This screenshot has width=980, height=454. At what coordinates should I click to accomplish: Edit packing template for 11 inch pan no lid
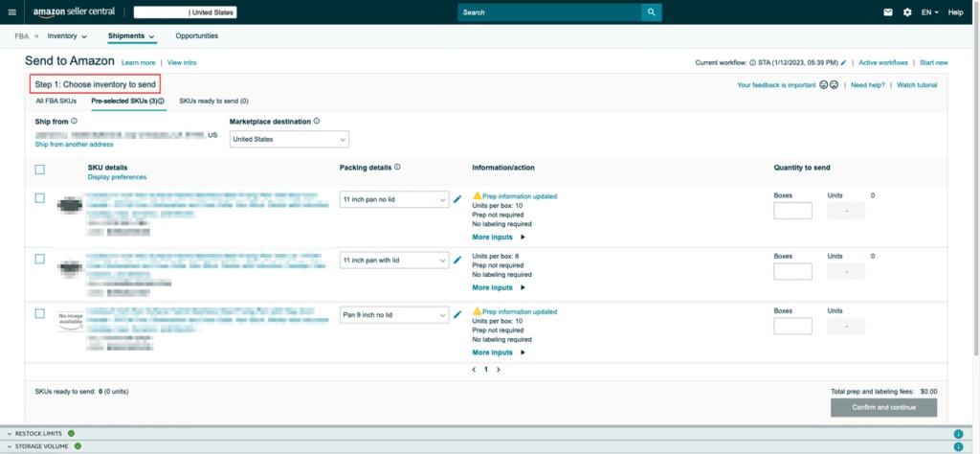pos(457,200)
